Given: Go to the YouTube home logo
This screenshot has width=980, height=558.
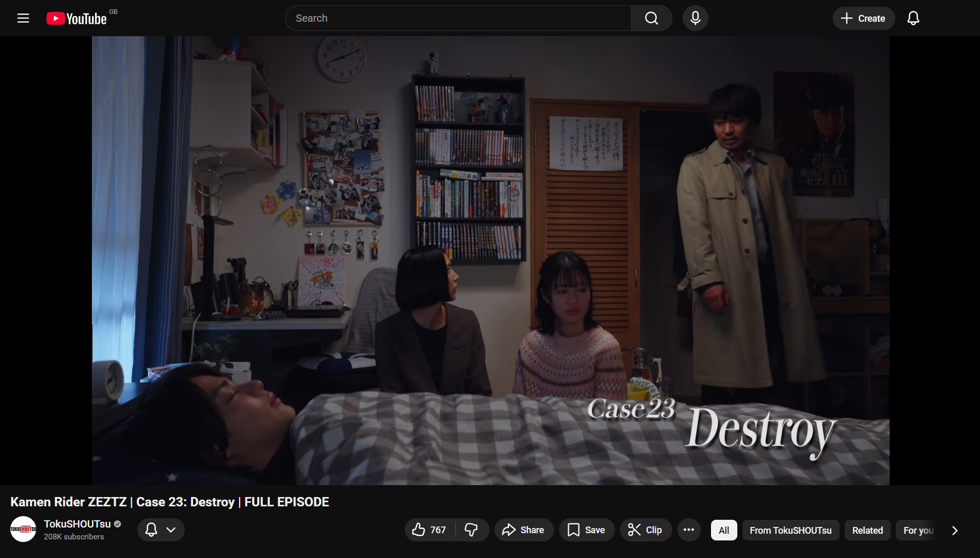Looking at the screenshot, I should point(76,19).
